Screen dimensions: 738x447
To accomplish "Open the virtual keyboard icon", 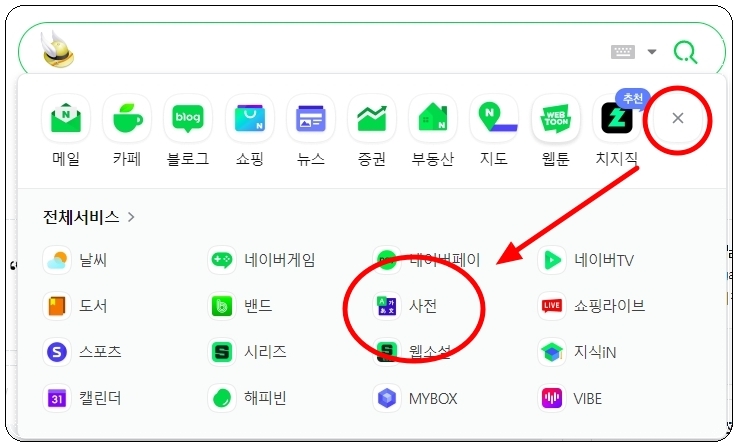I will point(623,52).
